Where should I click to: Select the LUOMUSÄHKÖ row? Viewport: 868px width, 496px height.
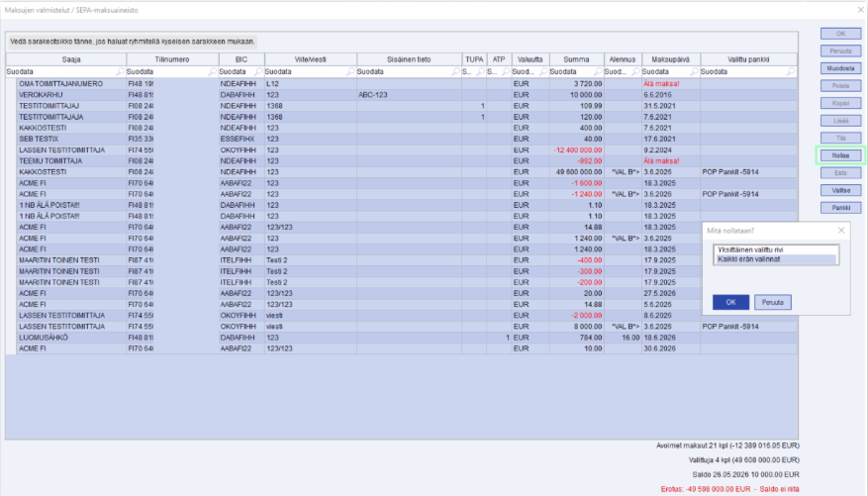407,338
